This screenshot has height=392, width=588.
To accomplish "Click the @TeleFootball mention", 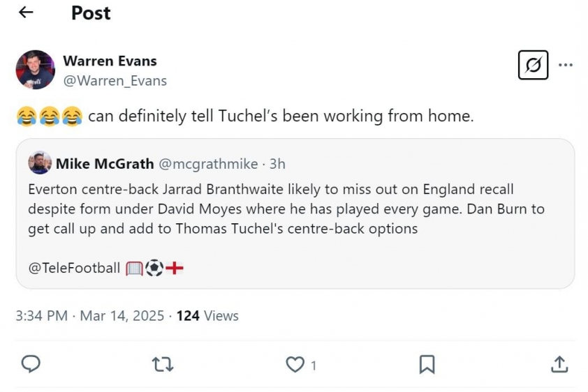I will pos(74,268).
